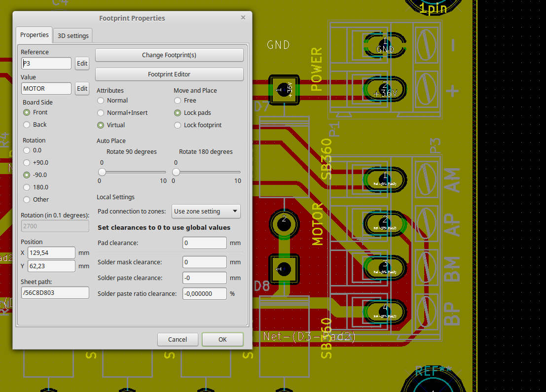The height and width of the screenshot is (392, 546).
Task: Click the 1pin label at top
Action: (x=433, y=8)
